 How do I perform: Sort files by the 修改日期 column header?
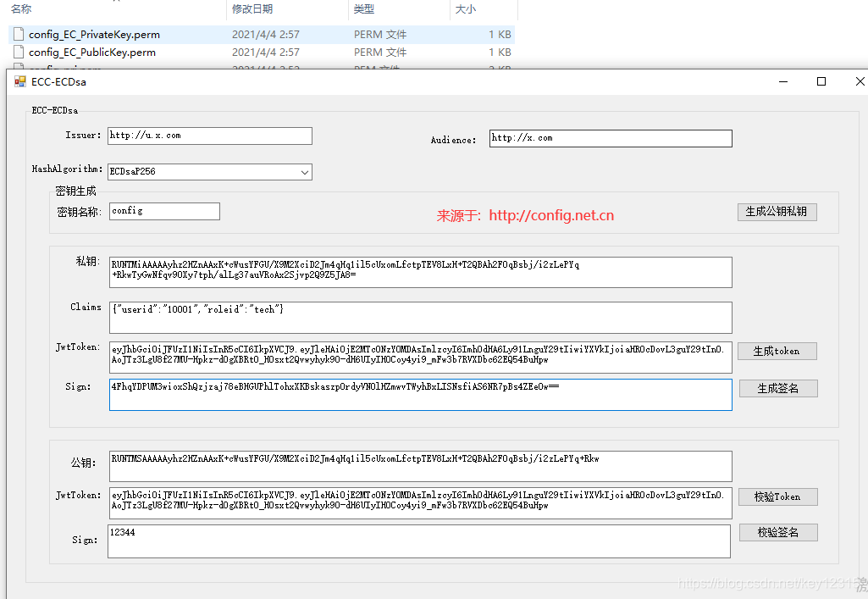249,10
